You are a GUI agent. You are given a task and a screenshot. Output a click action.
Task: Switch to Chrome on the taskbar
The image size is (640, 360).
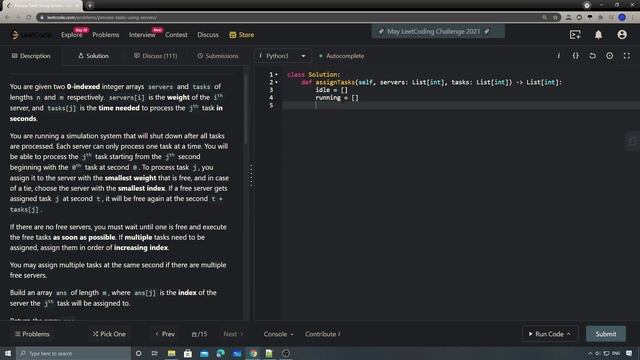point(253,353)
